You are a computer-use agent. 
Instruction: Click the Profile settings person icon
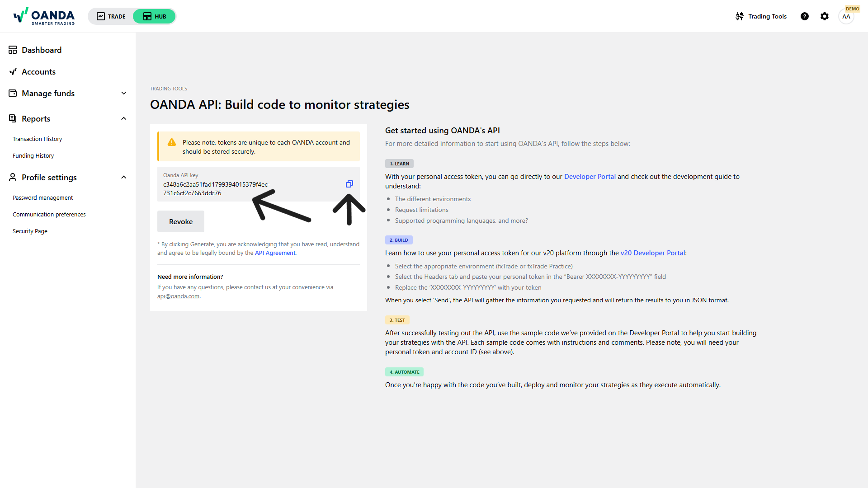click(13, 177)
